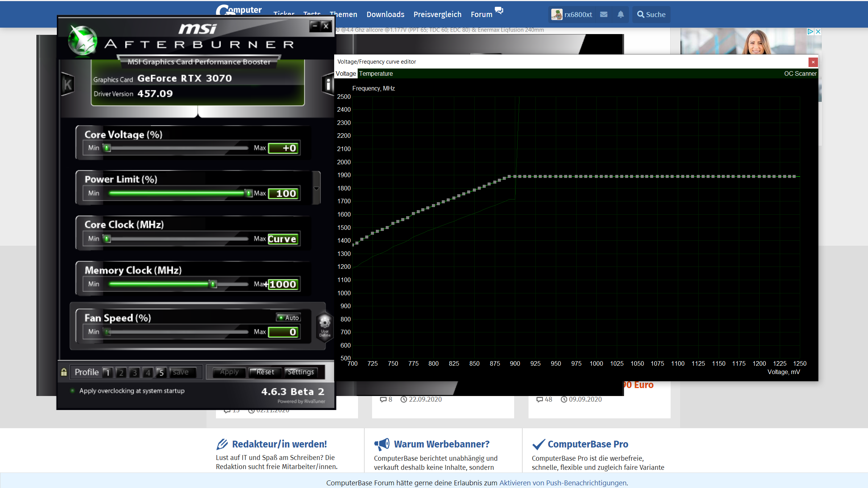Click Aktivieren von Push-Benachrichtigungen link
The width and height of the screenshot is (868, 488).
563,483
